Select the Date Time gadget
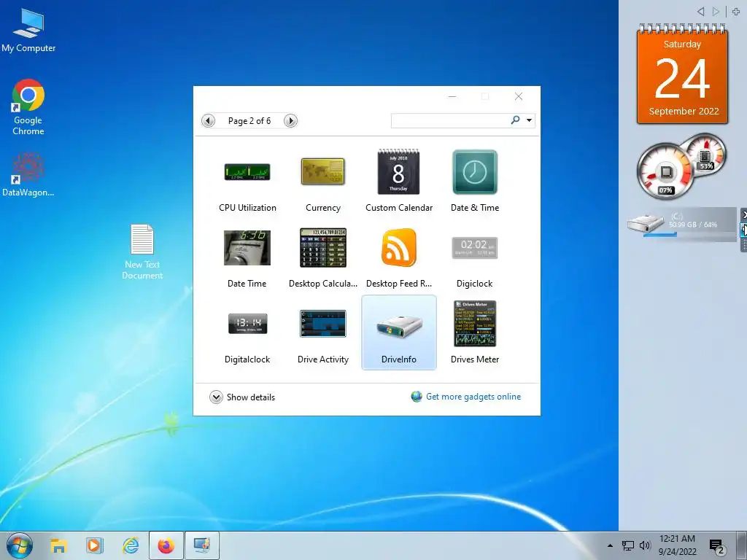Image resolution: width=747 pixels, height=560 pixels. [247, 257]
